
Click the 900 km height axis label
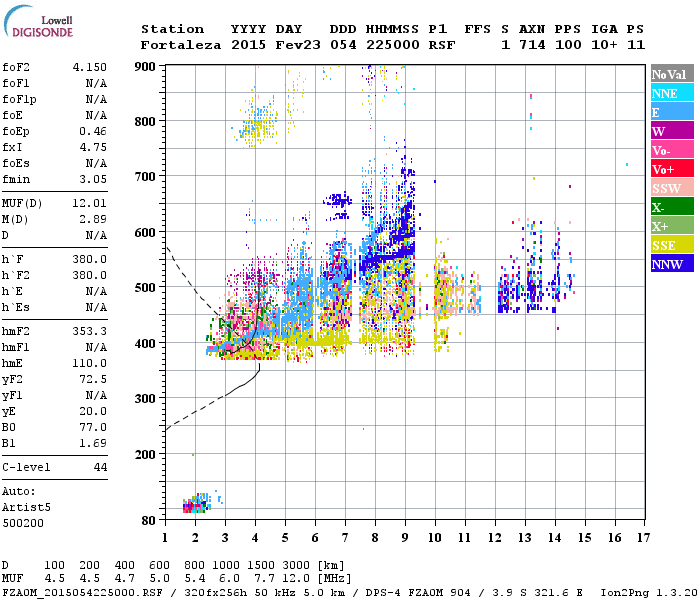145,67
